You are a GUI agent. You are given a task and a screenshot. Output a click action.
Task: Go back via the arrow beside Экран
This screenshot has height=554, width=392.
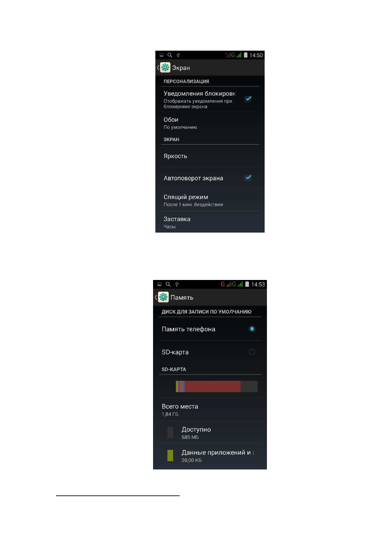coord(158,68)
